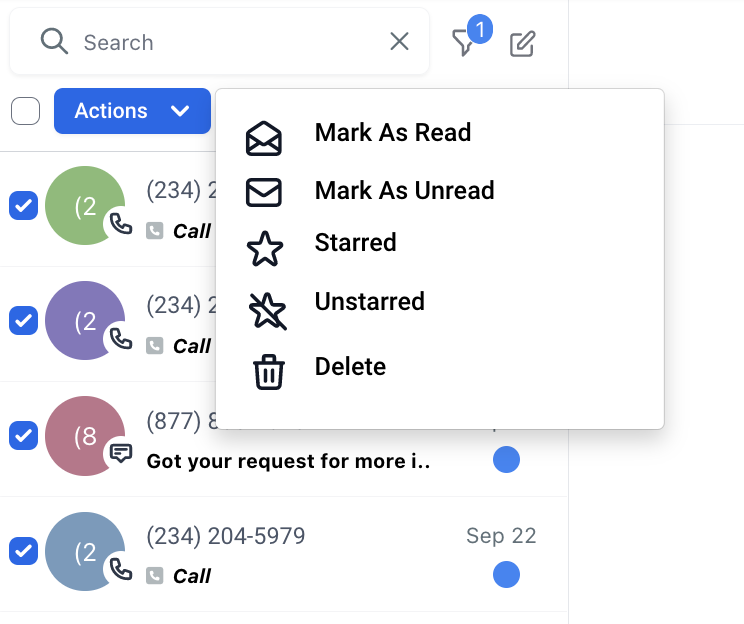The image size is (744, 624).
Task: Click the closed envelope Mark As Unread icon
Action: [264, 192]
